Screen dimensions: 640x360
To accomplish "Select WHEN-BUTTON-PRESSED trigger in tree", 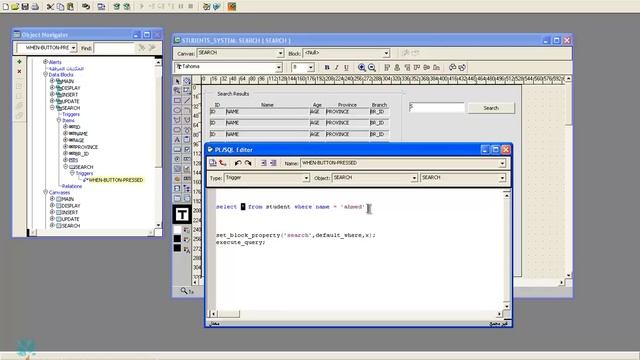I will click(x=116, y=180).
